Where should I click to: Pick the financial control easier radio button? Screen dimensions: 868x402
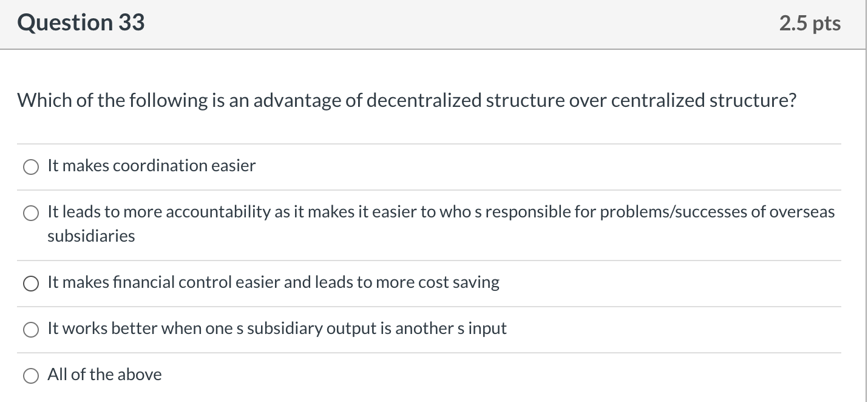coord(31,284)
